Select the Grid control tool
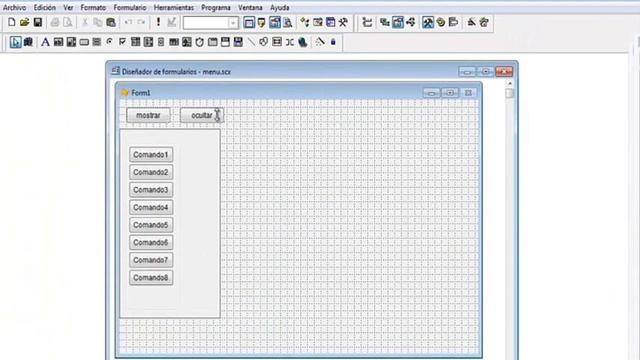640x360 pixels. [x=174, y=42]
